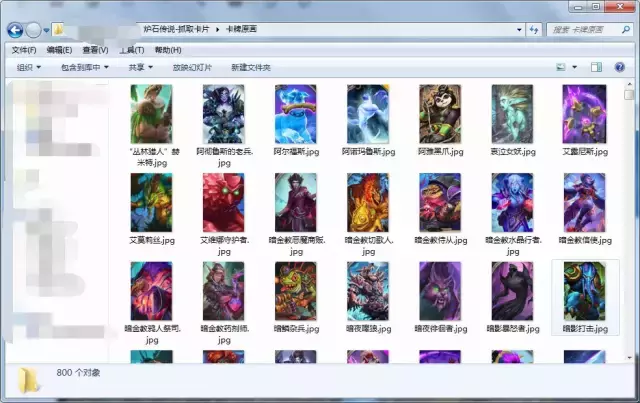Open the address bar history dropdown arrow

coord(519,29)
